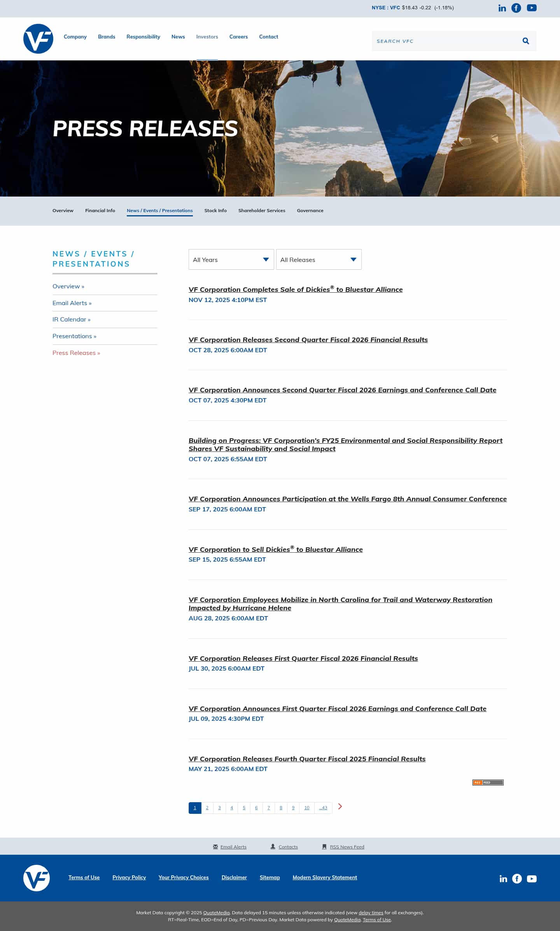Open the Responsibility menu
Viewport: 560px width, 931px height.
[143, 37]
